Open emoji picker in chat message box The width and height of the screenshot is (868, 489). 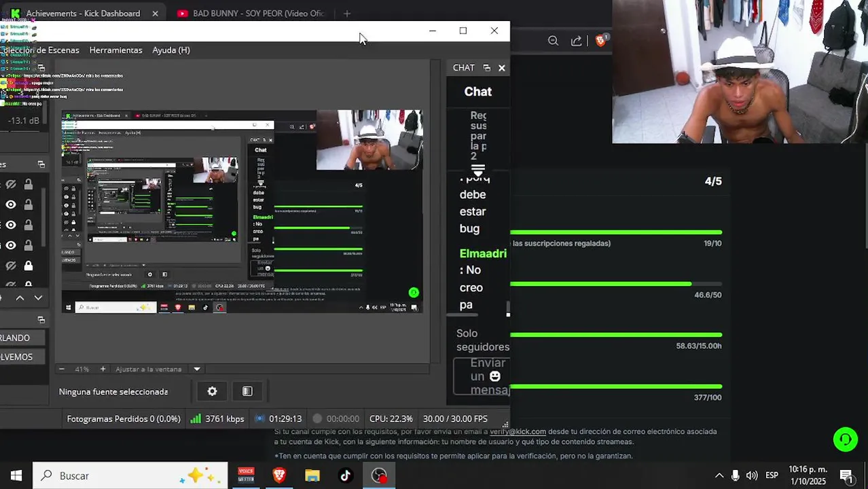coord(495,376)
